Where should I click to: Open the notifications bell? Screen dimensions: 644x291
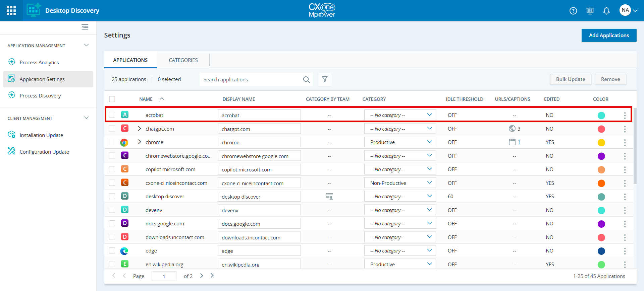click(606, 11)
